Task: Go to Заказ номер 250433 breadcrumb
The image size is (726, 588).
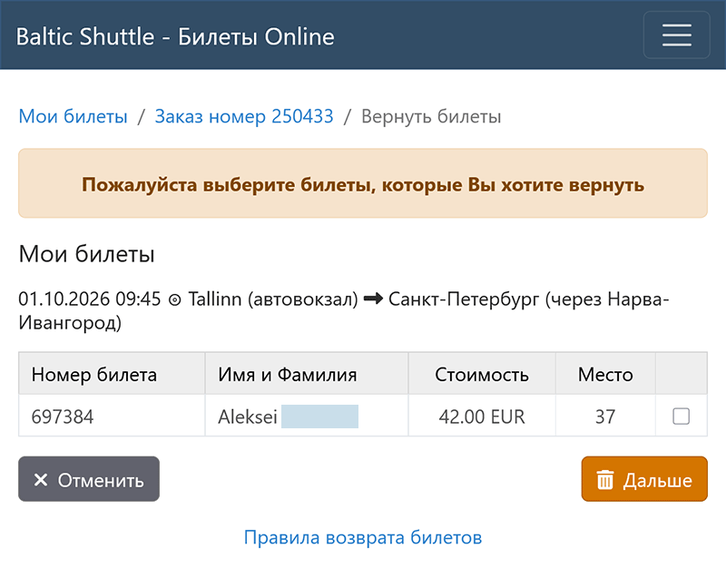Action: 244,116
